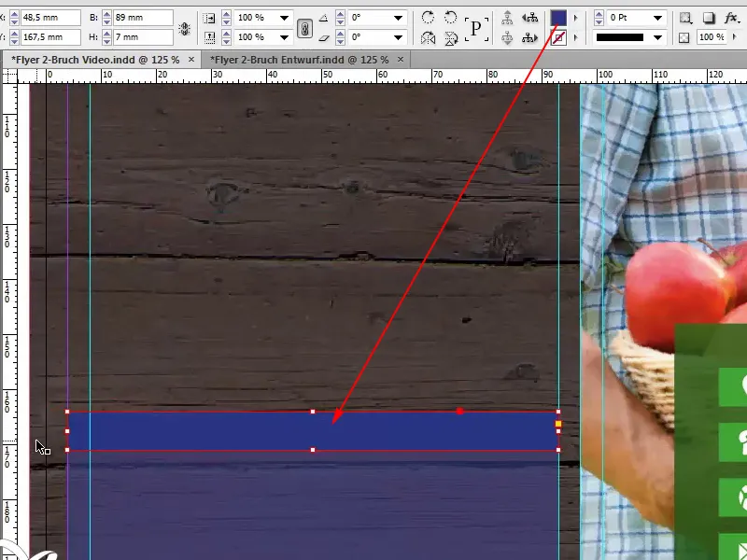Click the opacity 100 % field
Image resolution: width=747 pixels, height=560 pixels.
coord(712,37)
